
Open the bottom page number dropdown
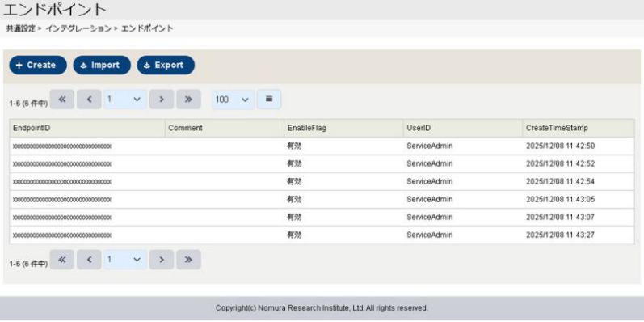(125, 260)
